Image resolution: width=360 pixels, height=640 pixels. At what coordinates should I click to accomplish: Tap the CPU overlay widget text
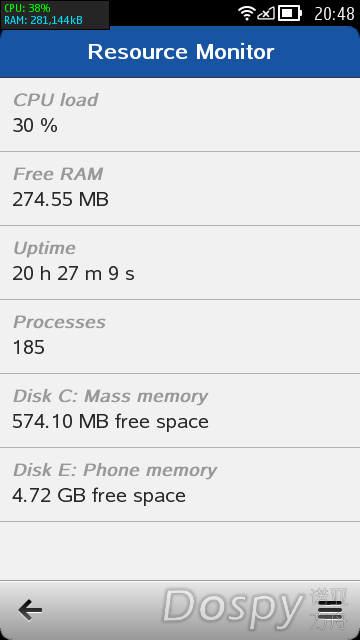[27, 8]
